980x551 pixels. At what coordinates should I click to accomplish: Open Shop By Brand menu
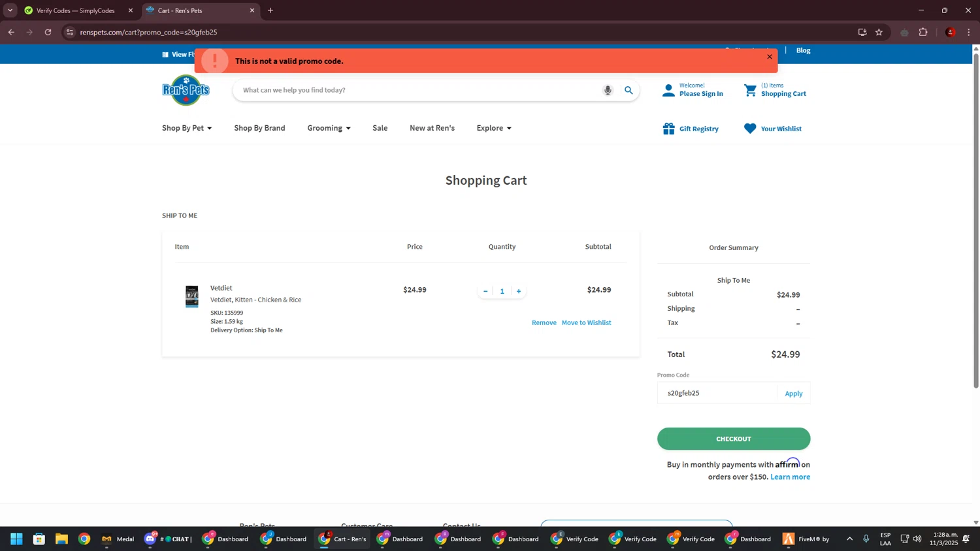(259, 128)
